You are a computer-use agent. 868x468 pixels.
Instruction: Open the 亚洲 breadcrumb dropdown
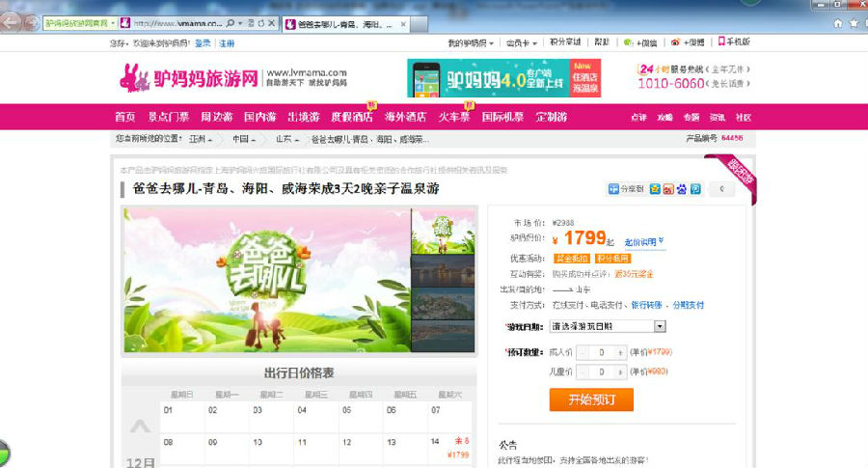(x=201, y=139)
